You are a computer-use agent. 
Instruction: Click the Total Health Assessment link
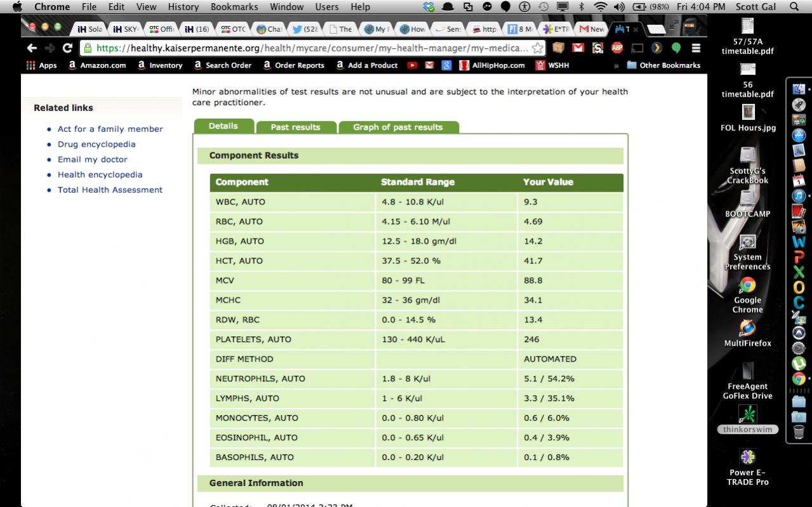(x=110, y=190)
